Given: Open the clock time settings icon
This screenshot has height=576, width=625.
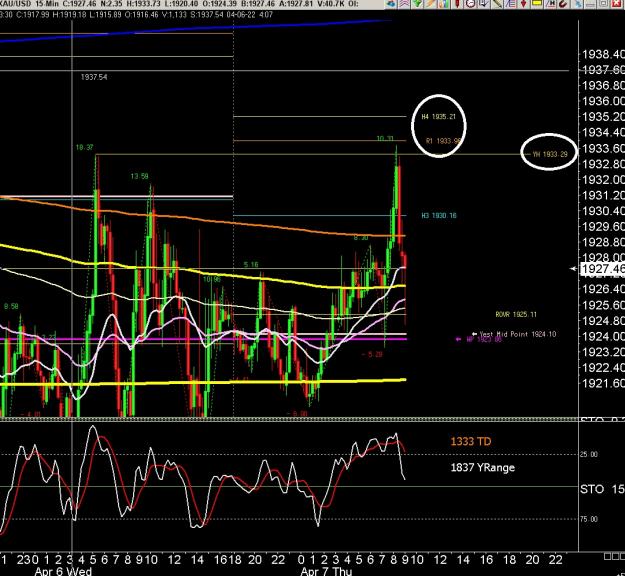Looking at the screenshot, I should coord(471,4).
